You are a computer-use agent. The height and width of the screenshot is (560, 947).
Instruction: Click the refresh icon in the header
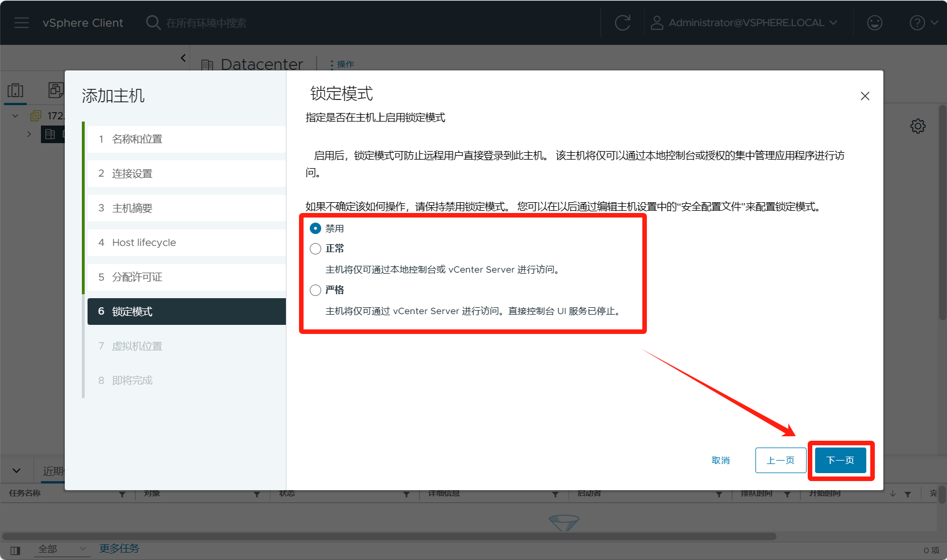(622, 23)
